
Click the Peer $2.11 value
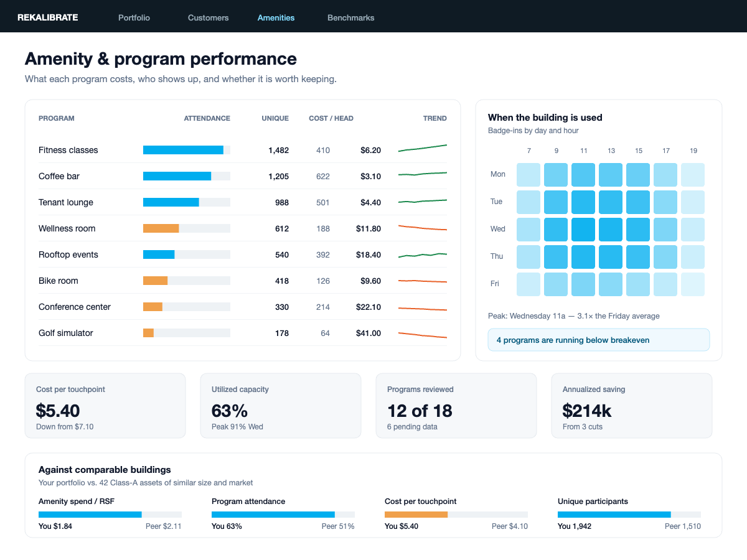(x=164, y=526)
